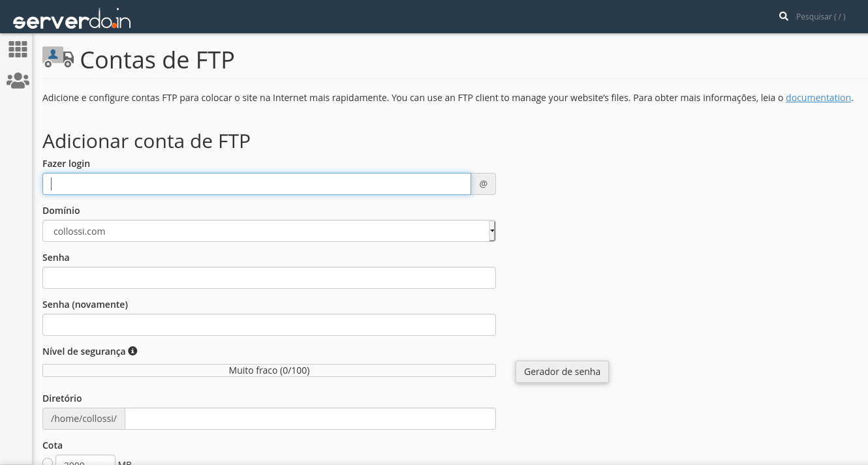The height and width of the screenshot is (465, 868).
Task: Open the user manager sidebar icon
Action: (18, 81)
